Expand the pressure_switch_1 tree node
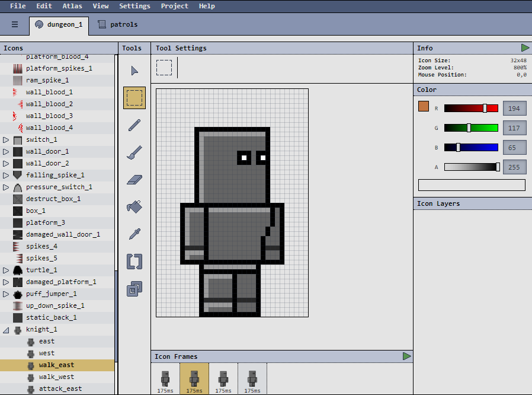 (6, 187)
